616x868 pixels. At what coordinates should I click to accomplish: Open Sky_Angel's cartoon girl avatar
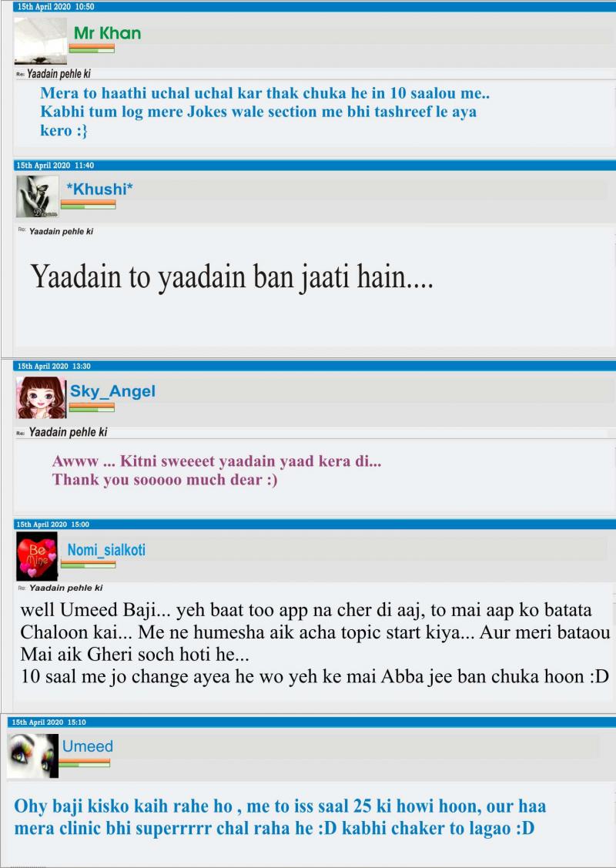click(41, 397)
